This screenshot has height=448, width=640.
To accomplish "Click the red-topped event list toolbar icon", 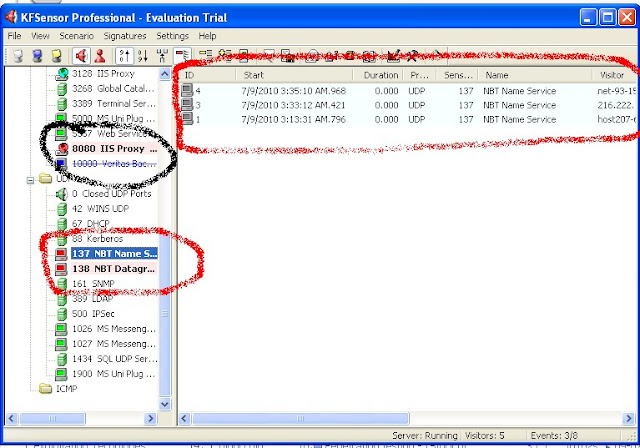I will point(182,55).
